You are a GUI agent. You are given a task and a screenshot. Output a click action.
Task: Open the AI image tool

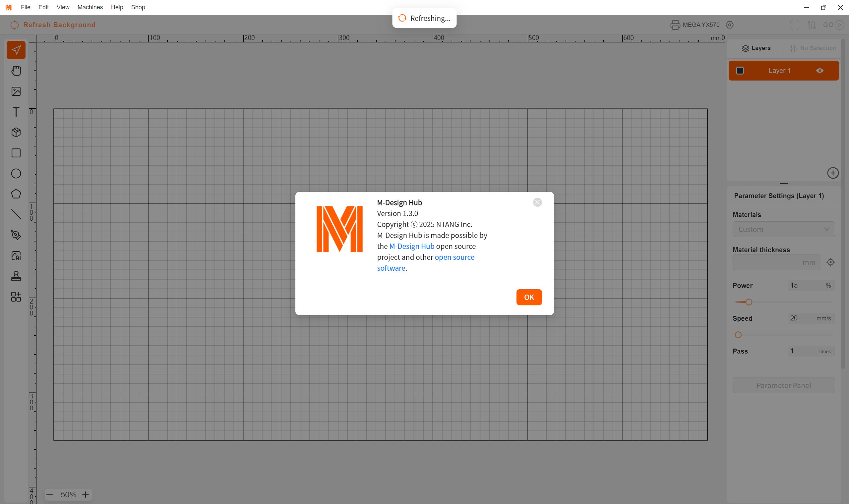16,256
